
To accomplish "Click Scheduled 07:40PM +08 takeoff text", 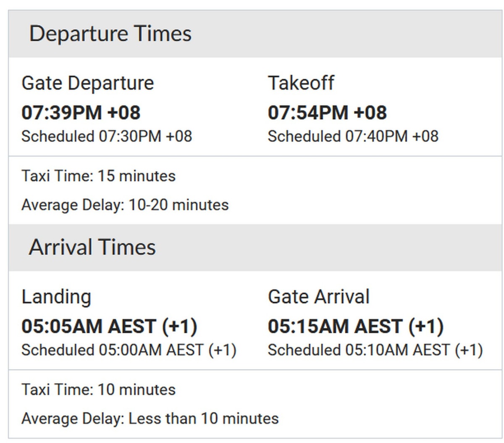I will click(x=353, y=137).
